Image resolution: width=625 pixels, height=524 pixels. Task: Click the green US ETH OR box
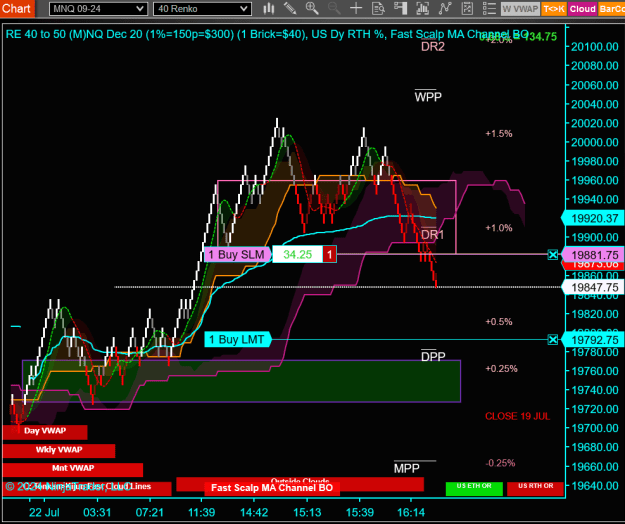[474, 489]
